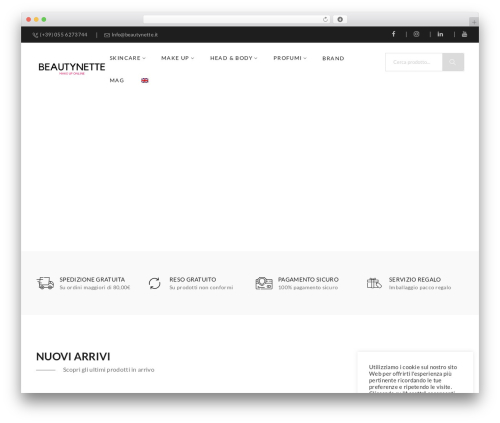The image size is (500, 423).
Task: Click the Pagamento Sicuro heading
Action: [x=308, y=279]
